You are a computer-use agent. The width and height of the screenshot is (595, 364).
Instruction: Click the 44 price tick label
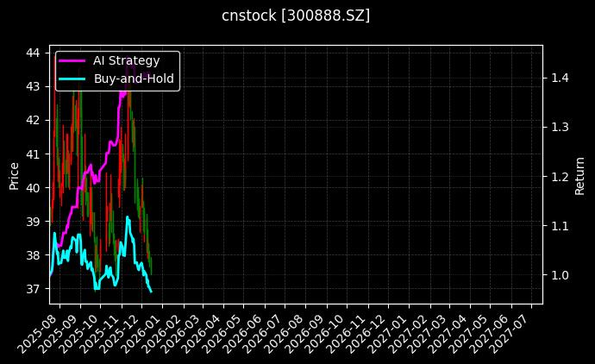coord(33,53)
